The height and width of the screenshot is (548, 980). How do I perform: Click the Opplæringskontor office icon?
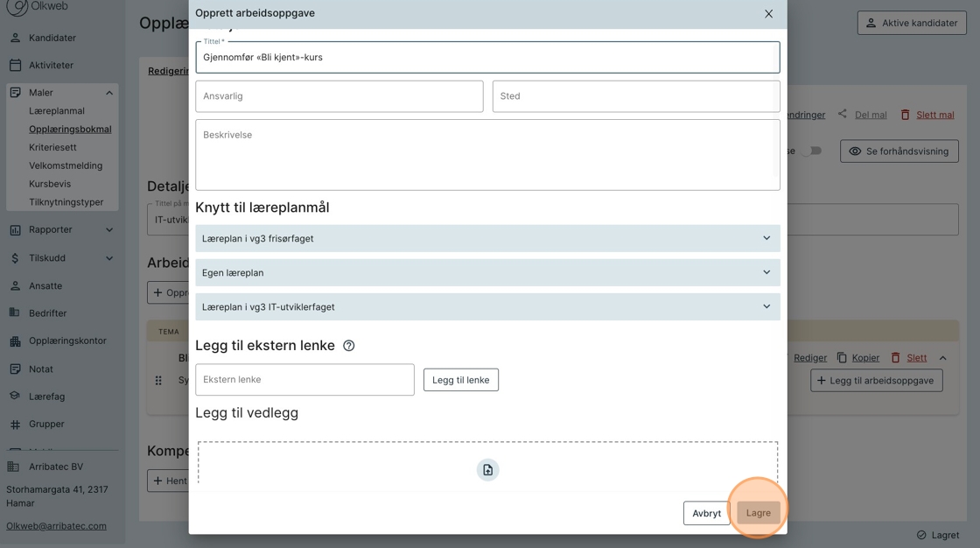click(16, 341)
